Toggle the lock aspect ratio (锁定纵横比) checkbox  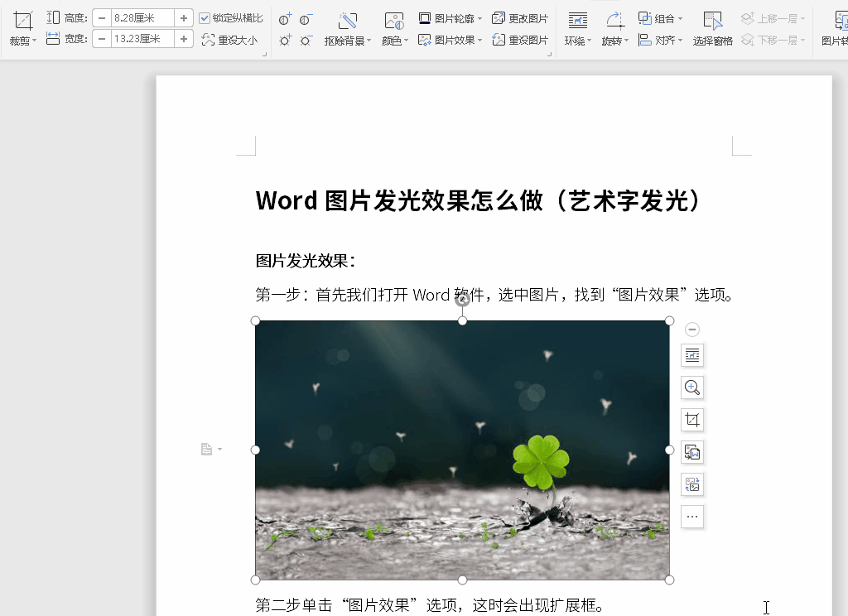click(205, 18)
